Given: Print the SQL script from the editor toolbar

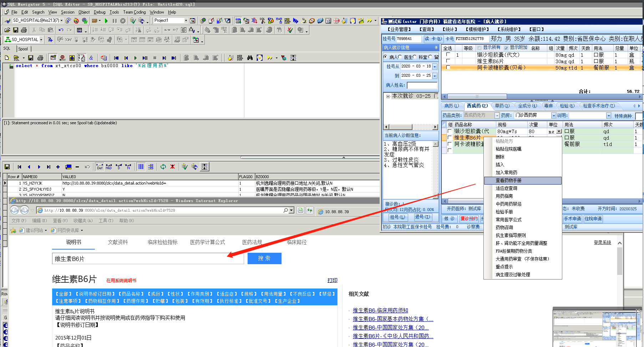Looking at the screenshot, I should click(40, 58).
